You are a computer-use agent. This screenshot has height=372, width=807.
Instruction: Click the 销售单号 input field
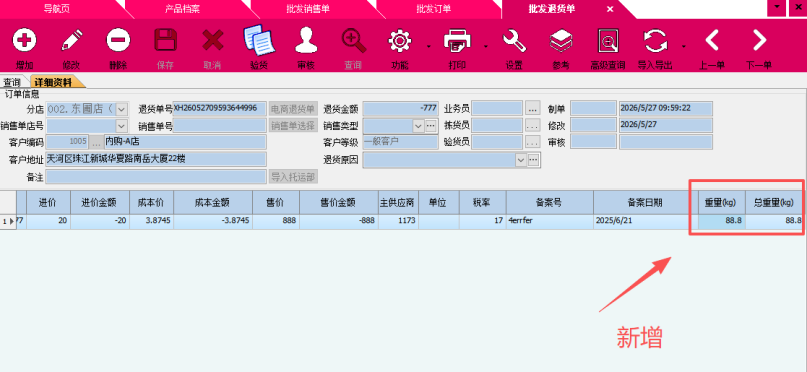point(220,126)
